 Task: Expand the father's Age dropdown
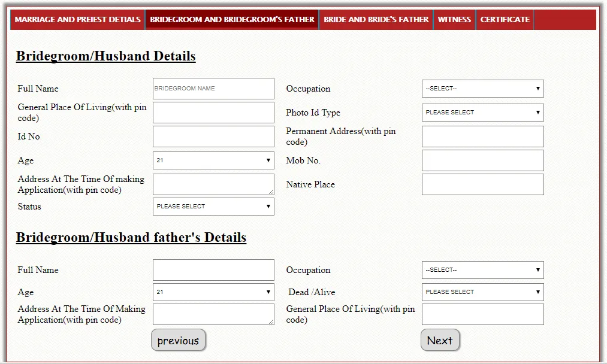click(x=213, y=292)
